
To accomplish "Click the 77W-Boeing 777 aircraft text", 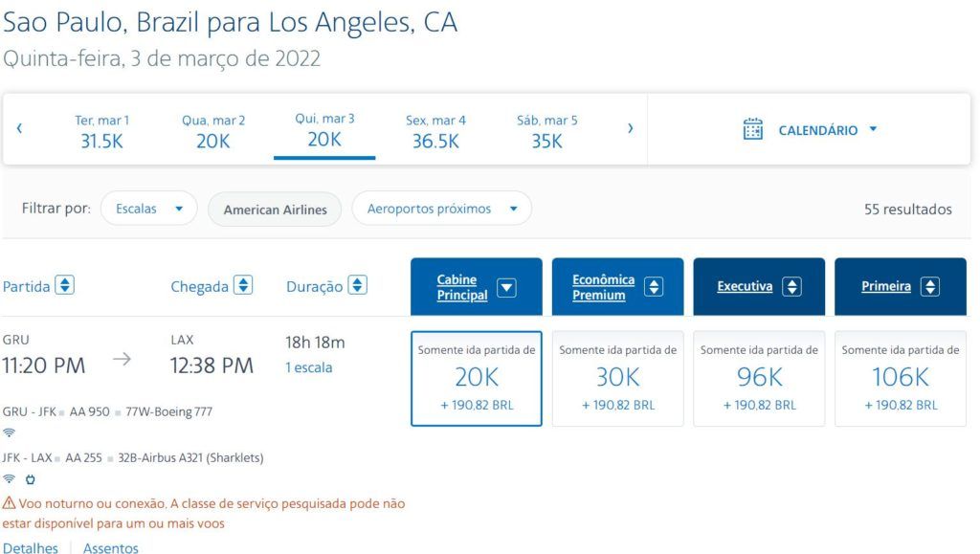I will tap(168, 411).
